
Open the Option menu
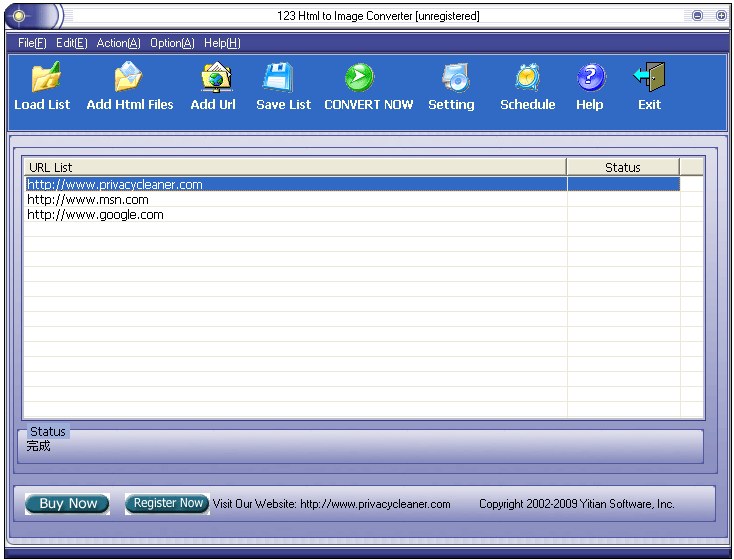(x=172, y=43)
